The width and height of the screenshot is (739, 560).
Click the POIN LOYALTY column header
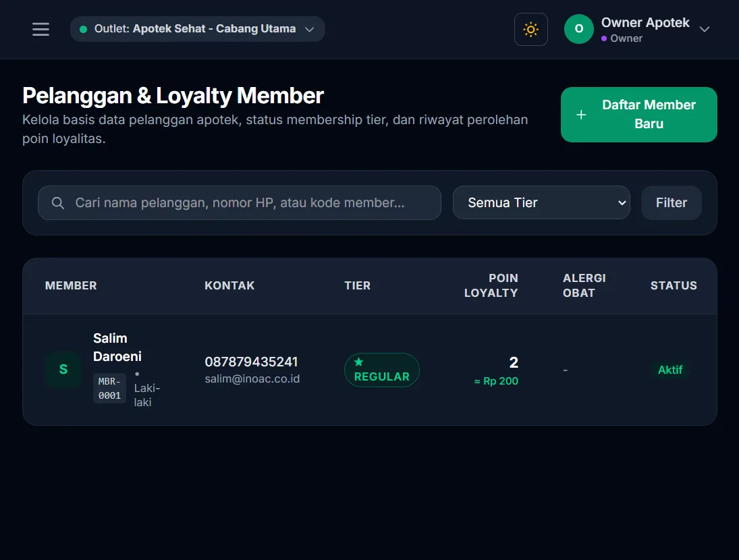click(x=491, y=285)
